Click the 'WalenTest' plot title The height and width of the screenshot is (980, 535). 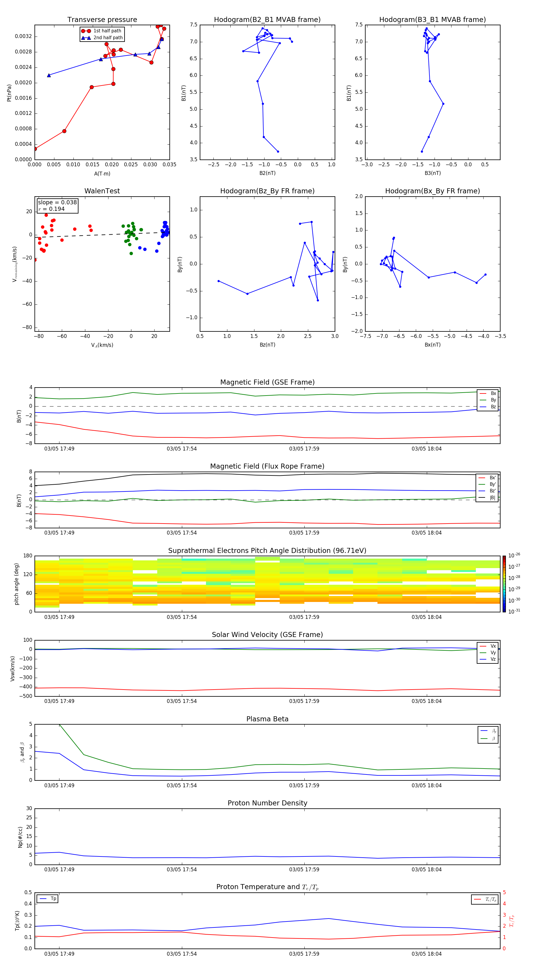[x=102, y=191]
